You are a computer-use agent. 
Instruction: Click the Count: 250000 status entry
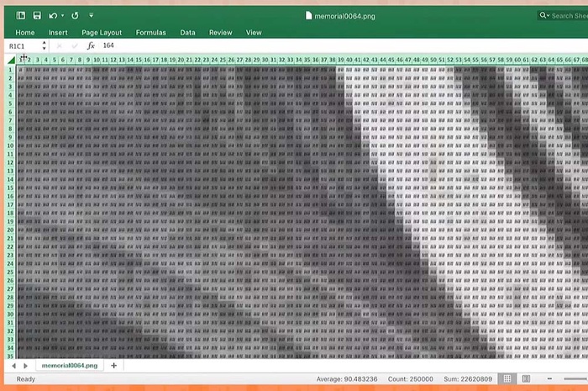point(410,379)
